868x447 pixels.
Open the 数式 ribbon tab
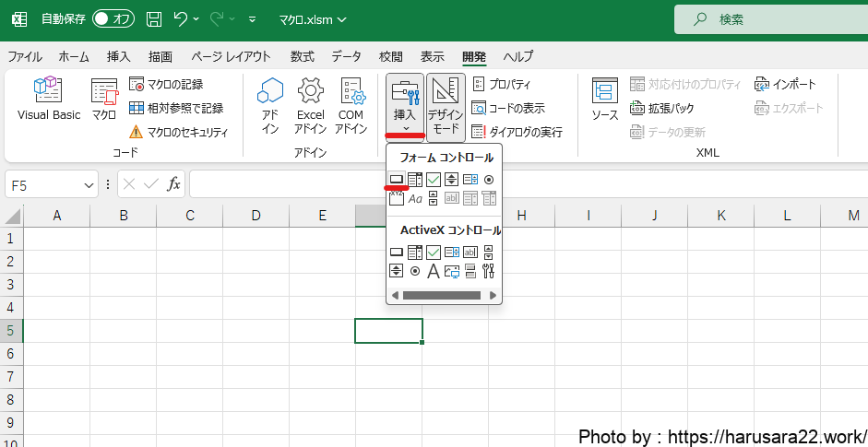click(302, 56)
